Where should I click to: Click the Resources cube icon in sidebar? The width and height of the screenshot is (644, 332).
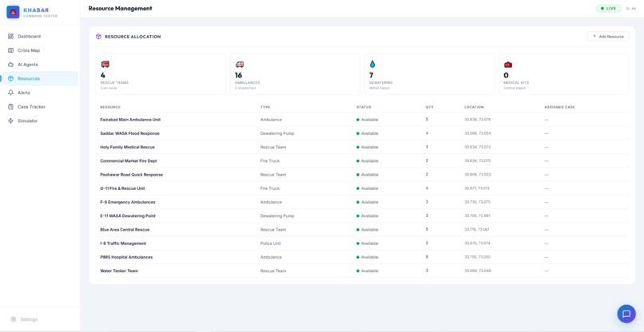(11, 78)
